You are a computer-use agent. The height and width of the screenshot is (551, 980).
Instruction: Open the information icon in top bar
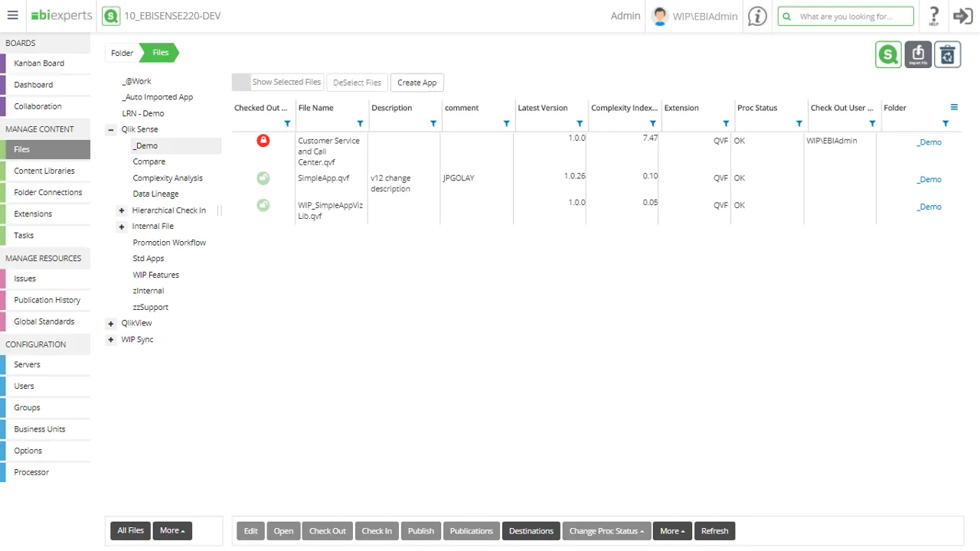757,16
